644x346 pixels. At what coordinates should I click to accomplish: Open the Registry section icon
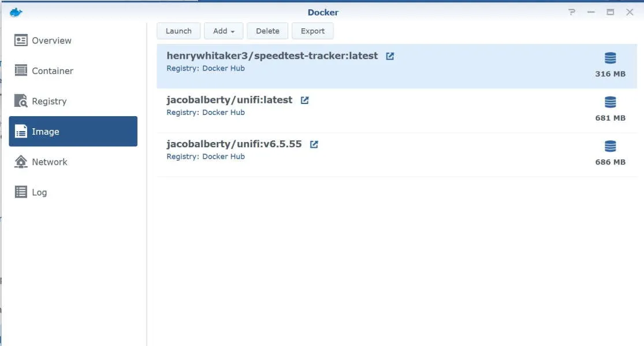(x=20, y=101)
